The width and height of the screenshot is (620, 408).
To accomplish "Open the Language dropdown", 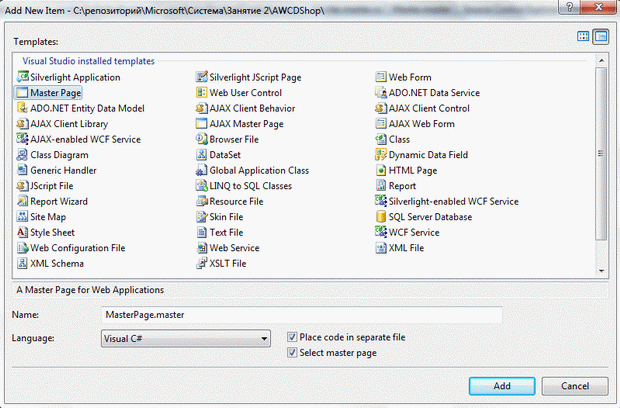I will [262, 339].
